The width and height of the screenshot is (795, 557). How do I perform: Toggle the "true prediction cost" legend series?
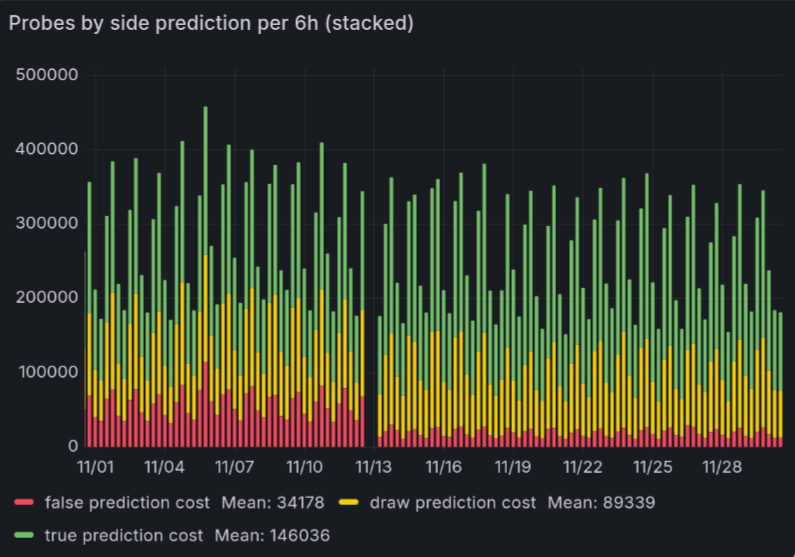tap(124, 536)
